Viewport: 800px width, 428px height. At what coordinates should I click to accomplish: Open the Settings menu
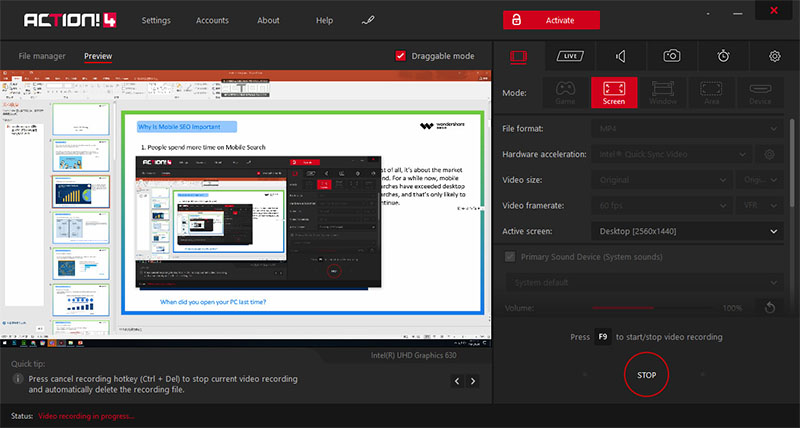(156, 20)
